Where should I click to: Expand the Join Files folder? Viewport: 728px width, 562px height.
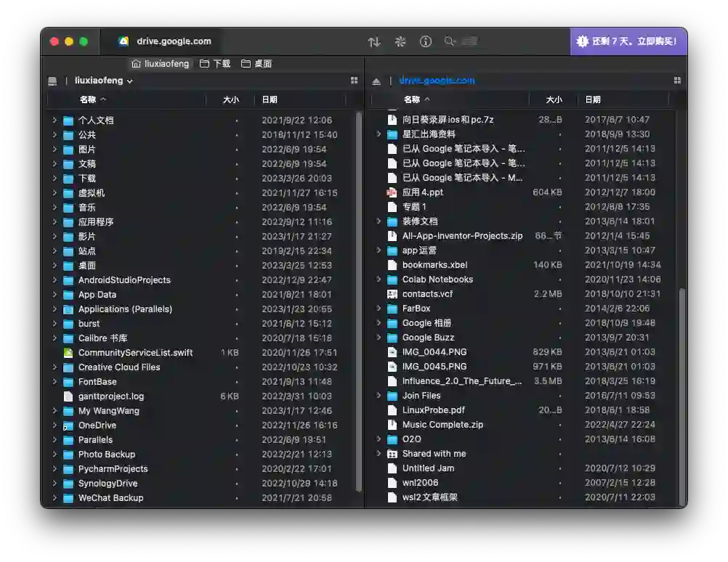(379, 396)
